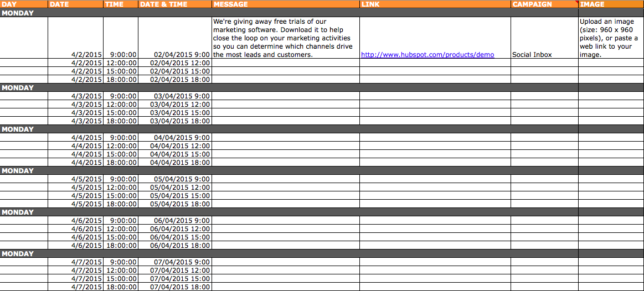
Task: Select the '06/04/2015 15:00' cell
Action: click(175, 237)
